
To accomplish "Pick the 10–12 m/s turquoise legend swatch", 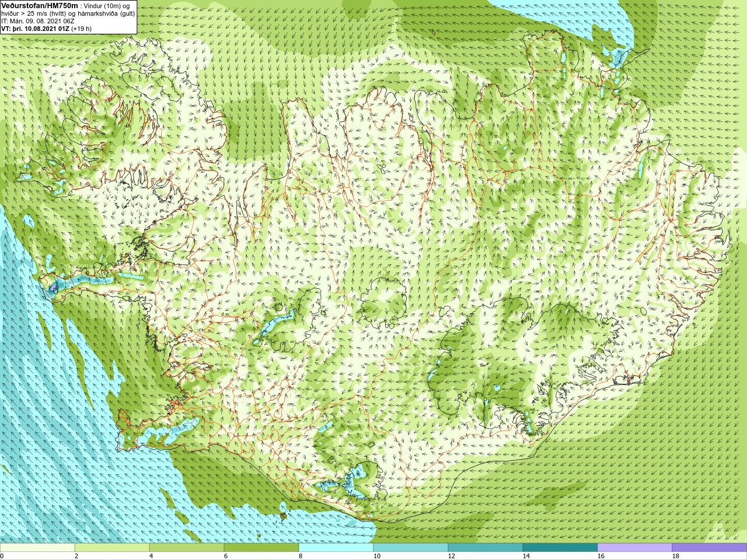I will click(411, 548).
